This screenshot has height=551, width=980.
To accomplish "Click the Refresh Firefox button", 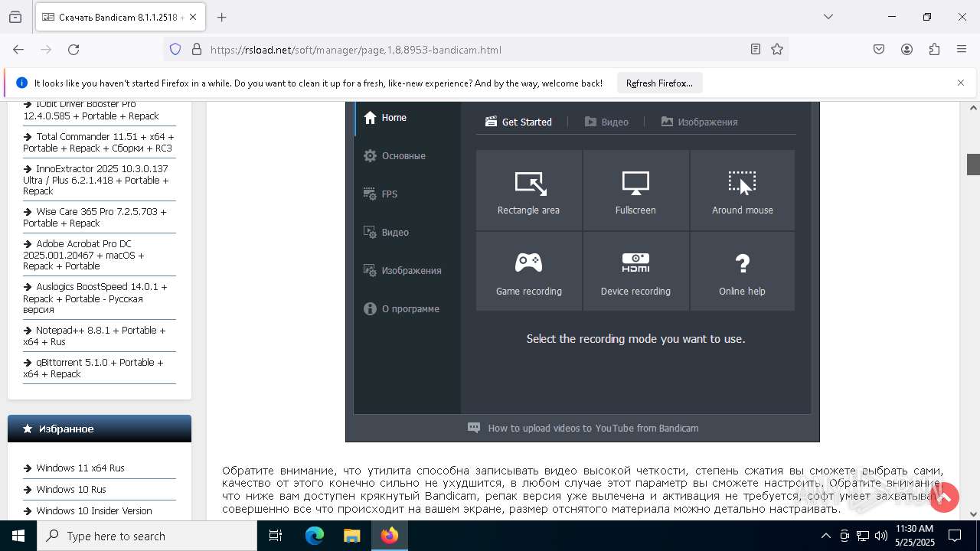I will [659, 83].
